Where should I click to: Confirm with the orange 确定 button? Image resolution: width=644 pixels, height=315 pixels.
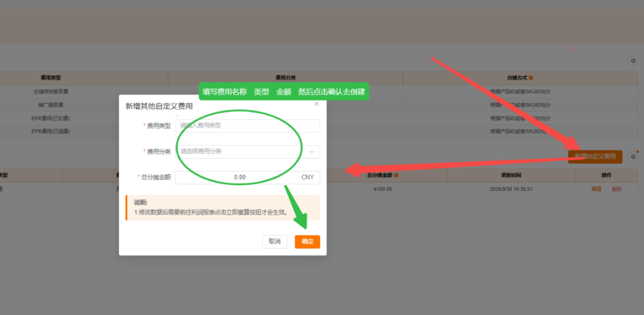click(x=307, y=242)
